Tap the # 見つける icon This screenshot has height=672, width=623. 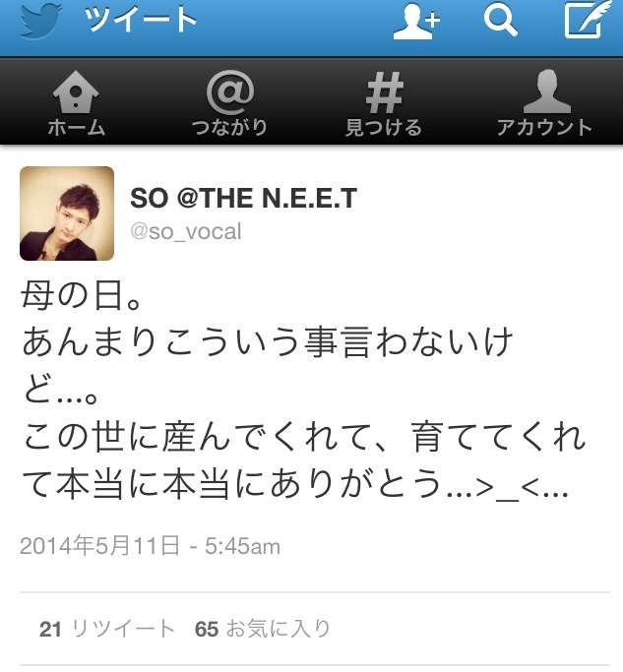384,92
